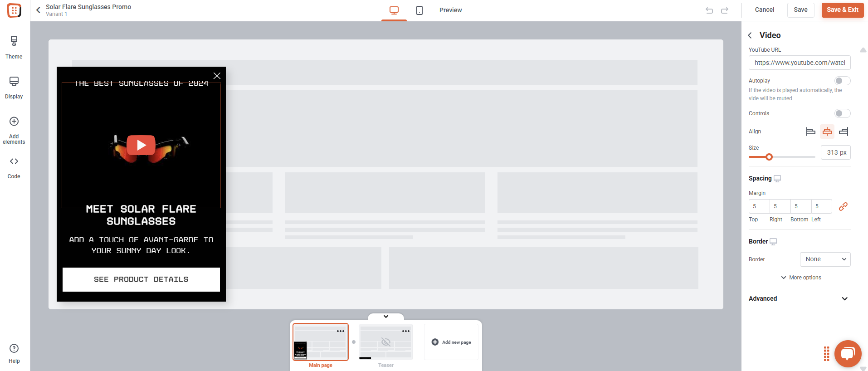Click See Product Details button
868x371 pixels.
pyautogui.click(x=141, y=279)
